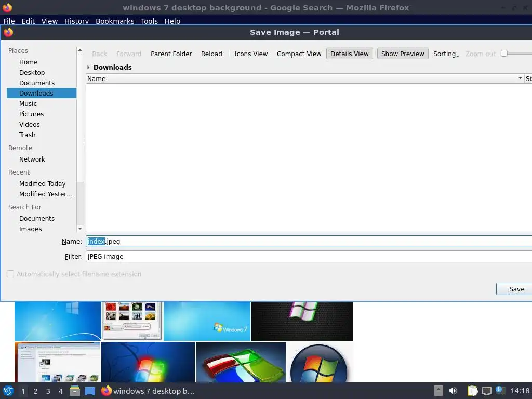Toggle the Details View button
This screenshot has width=532, height=399.
350,54
